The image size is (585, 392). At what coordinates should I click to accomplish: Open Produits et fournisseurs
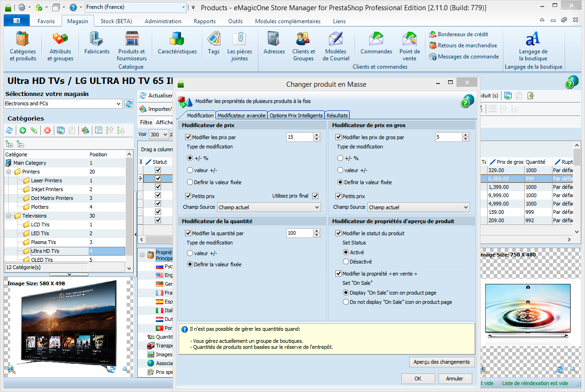coord(132,46)
